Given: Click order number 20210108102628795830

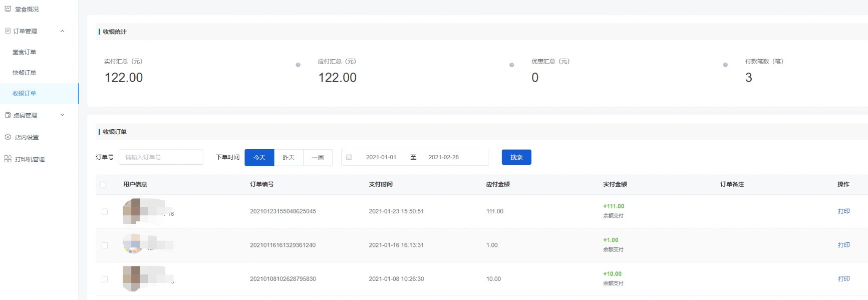Looking at the screenshot, I should [283, 279].
